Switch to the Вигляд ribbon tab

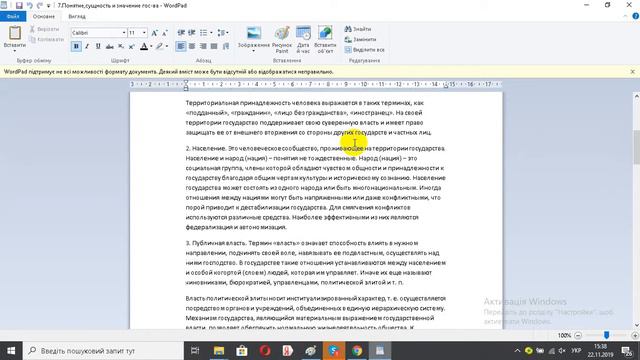click(x=77, y=16)
